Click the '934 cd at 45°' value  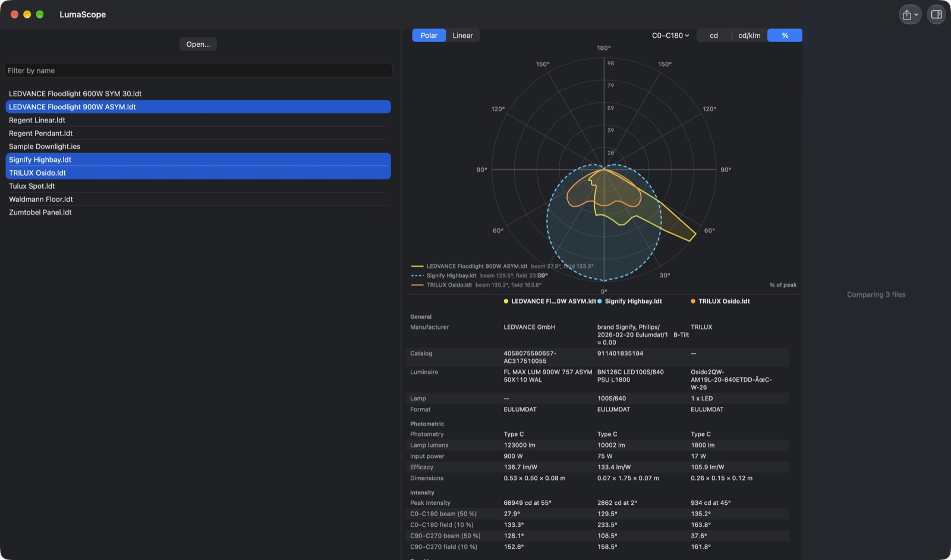[x=710, y=503]
